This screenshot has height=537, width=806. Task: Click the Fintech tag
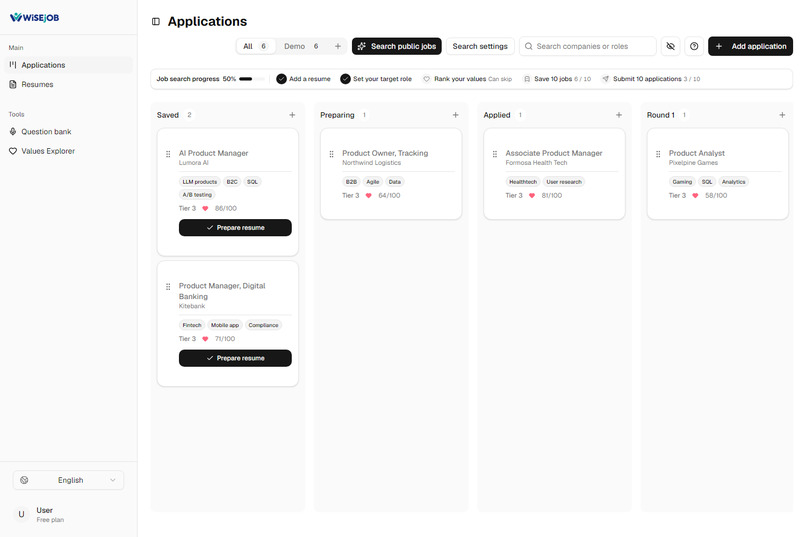pyautogui.click(x=192, y=325)
